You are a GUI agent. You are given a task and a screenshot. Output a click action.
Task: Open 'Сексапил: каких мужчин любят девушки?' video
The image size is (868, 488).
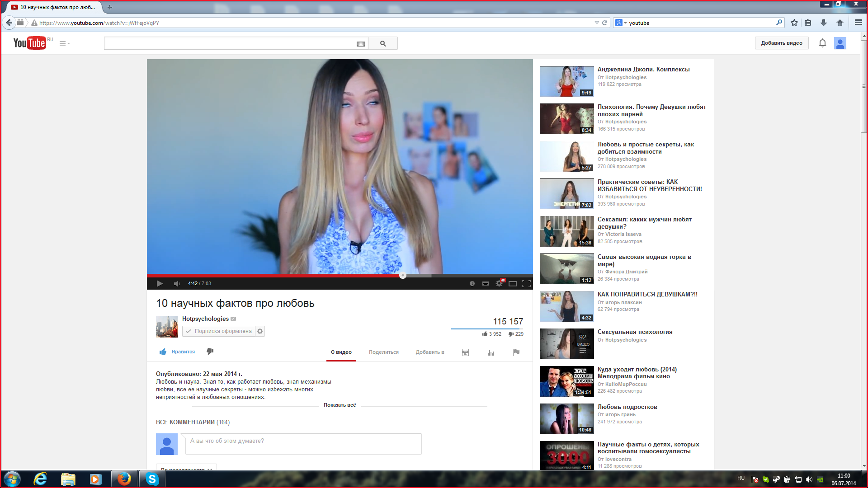coord(644,223)
